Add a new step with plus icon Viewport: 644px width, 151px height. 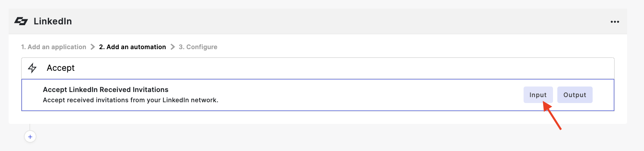point(30,137)
